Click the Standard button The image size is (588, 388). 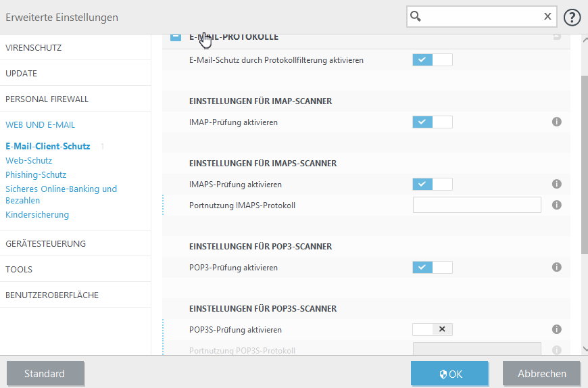[x=45, y=374]
